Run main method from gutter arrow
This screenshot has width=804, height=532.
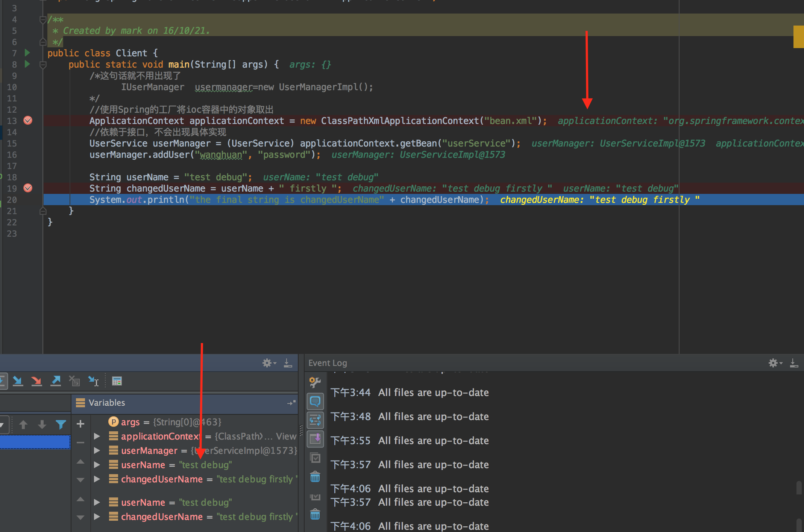point(27,64)
